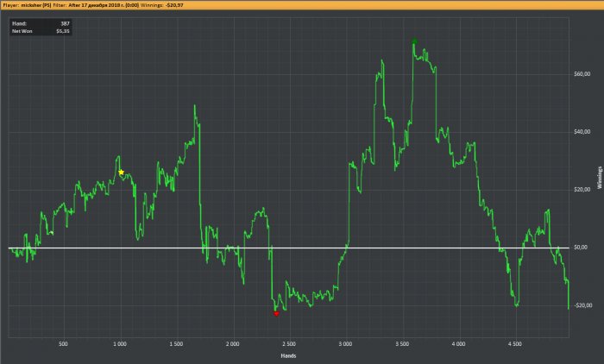
Task: Select the $40,00 axis label
Action: pos(582,132)
